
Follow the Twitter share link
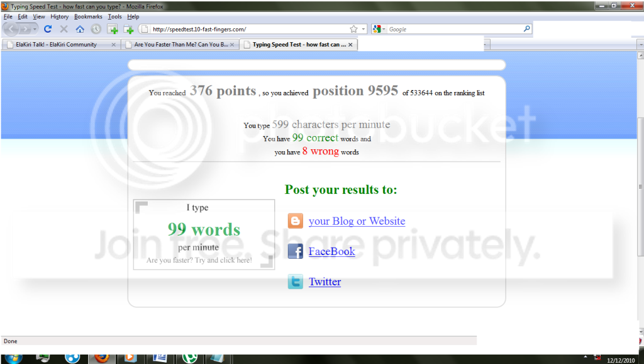(325, 282)
